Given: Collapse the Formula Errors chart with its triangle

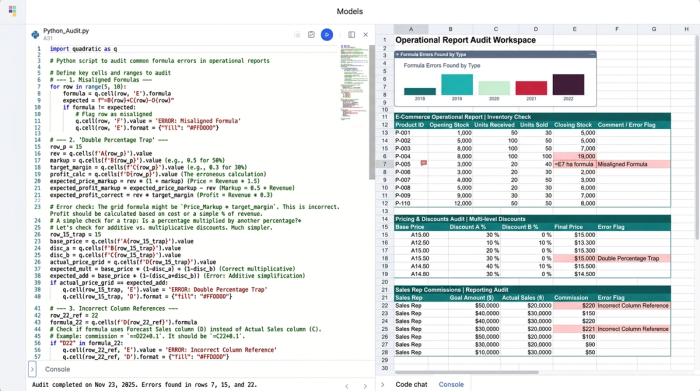Looking at the screenshot, I should pyautogui.click(x=397, y=54).
